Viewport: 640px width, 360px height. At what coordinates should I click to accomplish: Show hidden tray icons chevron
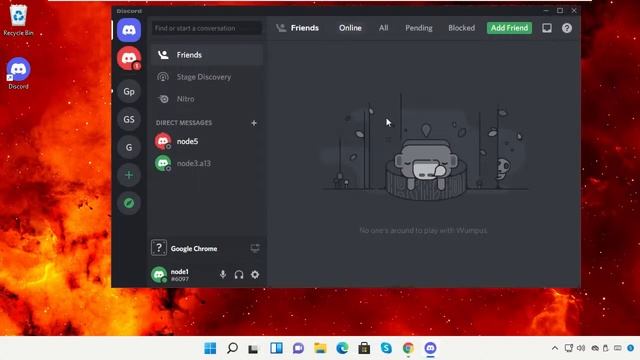pos(555,348)
